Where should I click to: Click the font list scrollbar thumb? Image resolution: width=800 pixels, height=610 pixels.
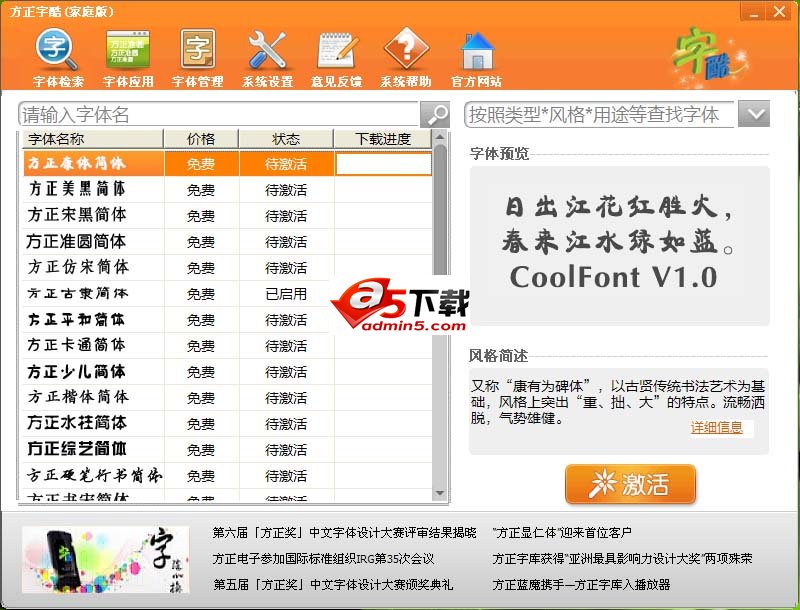click(440, 212)
